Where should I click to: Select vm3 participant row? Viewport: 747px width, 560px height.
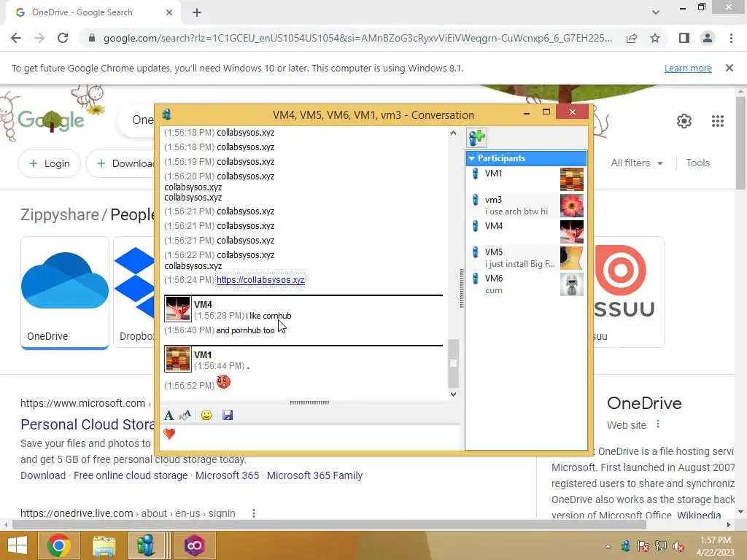point(526,205)
